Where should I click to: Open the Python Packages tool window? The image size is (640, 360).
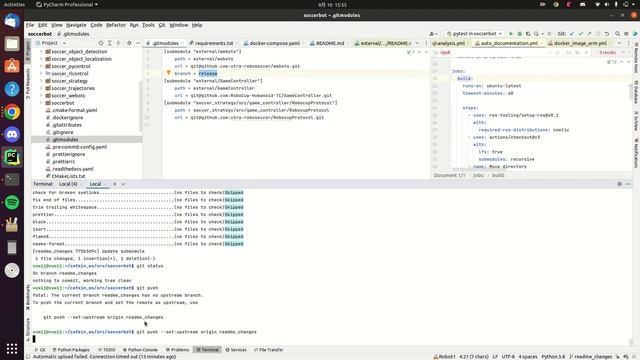coord(71,350)
